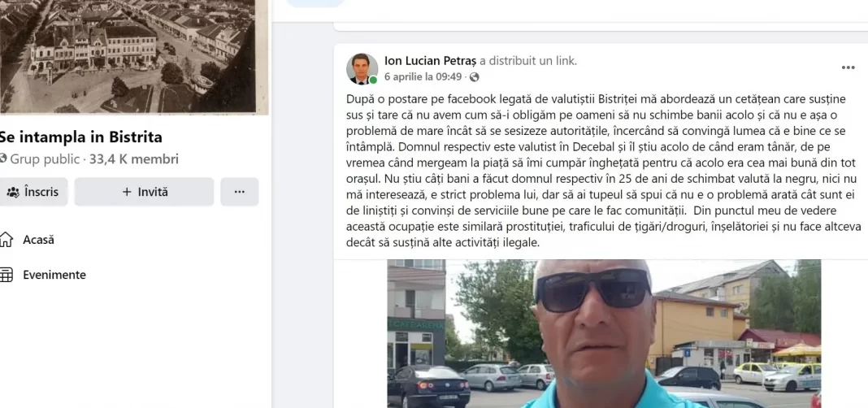This screenshot has height=408, width=868.
Task: Open the old Bistrita group cover photo
Action: (x=128, y=57)
